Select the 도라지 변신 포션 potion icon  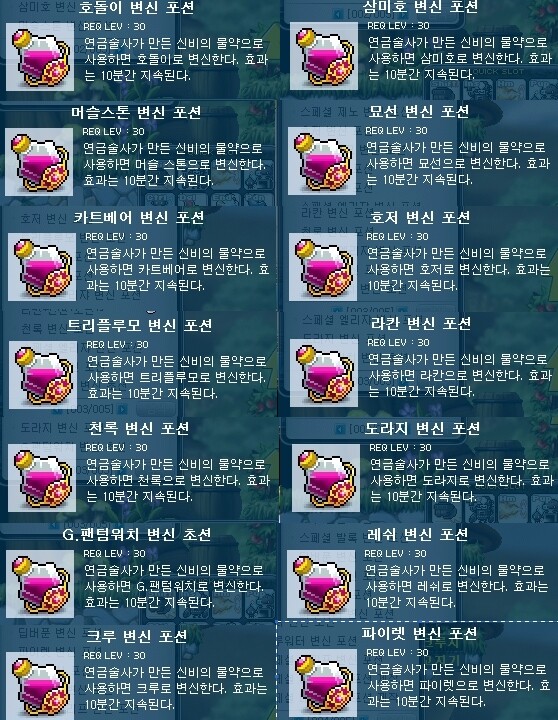pos(326,478)
